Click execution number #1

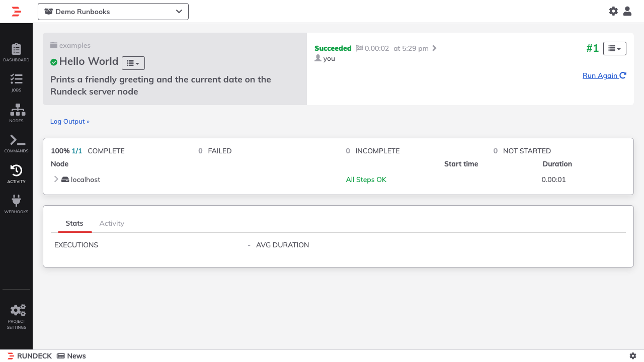coord(593,48)
